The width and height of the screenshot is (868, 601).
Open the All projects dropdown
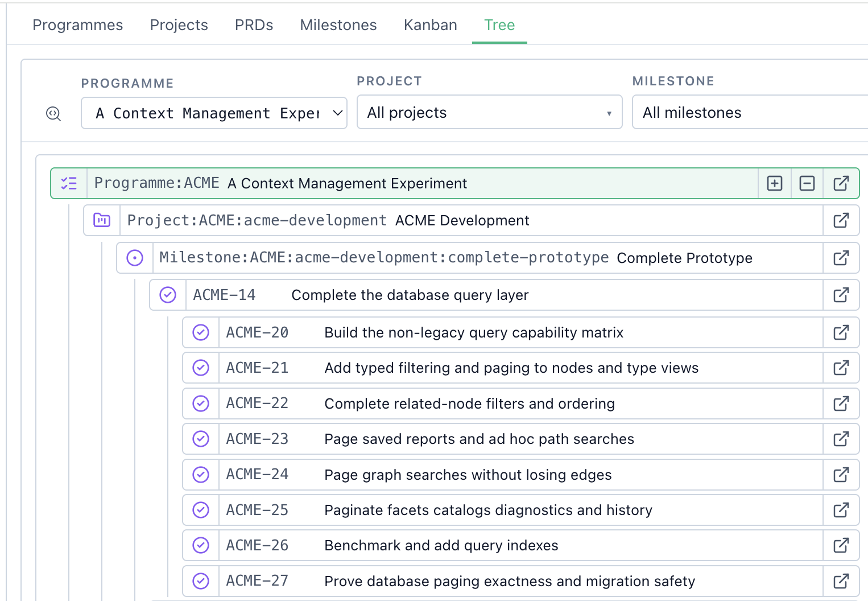pos(490,112)
